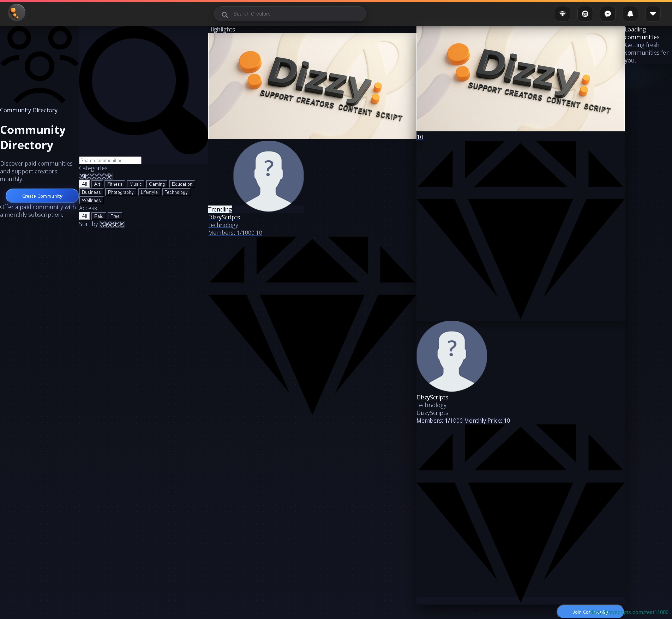This screenshot has width=672, height=619.
Task: Click the DizzyScripts profile avatar in community list
Action: tap(451, 356)
